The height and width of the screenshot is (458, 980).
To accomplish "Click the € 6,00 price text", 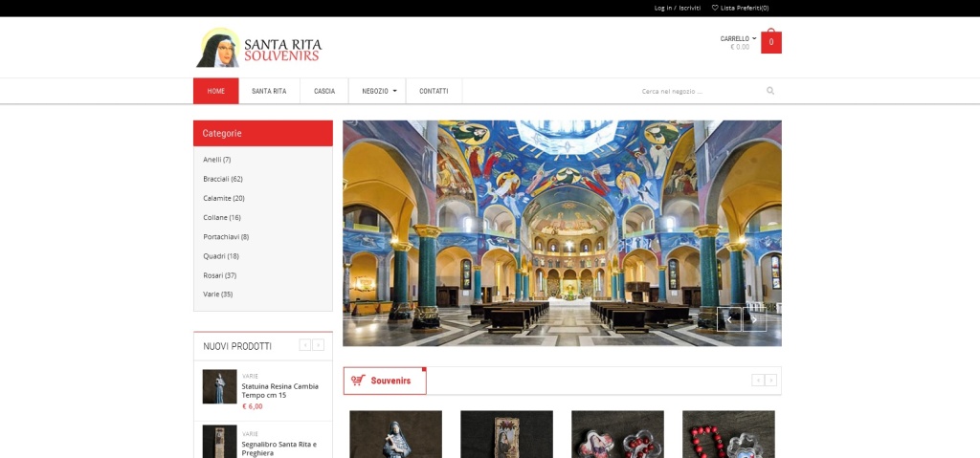I will click(253, 406).
